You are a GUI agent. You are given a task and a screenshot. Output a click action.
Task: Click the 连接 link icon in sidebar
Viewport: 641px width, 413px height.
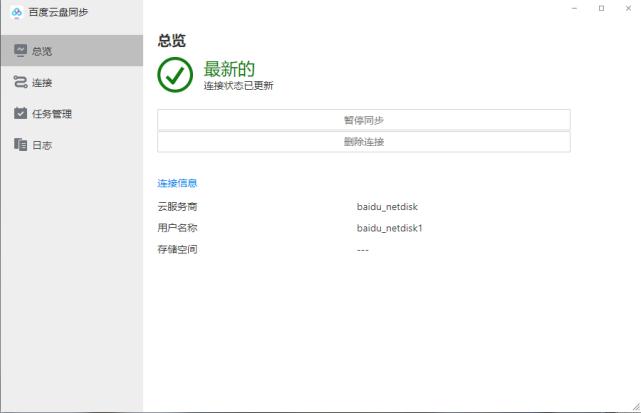tap(20, 82)
